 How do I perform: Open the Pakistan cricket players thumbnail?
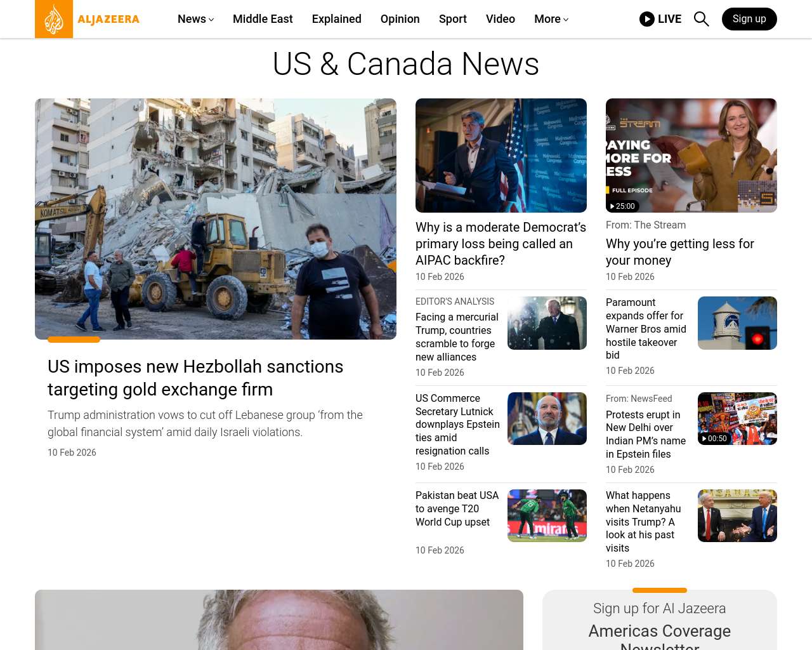(547, 515)
